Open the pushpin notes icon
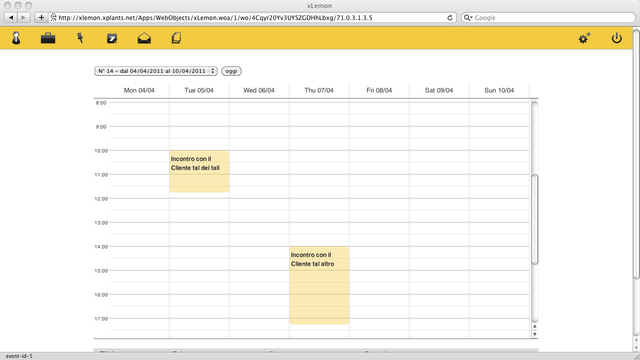Screen dimensions: 640x360 coord(80,38)
